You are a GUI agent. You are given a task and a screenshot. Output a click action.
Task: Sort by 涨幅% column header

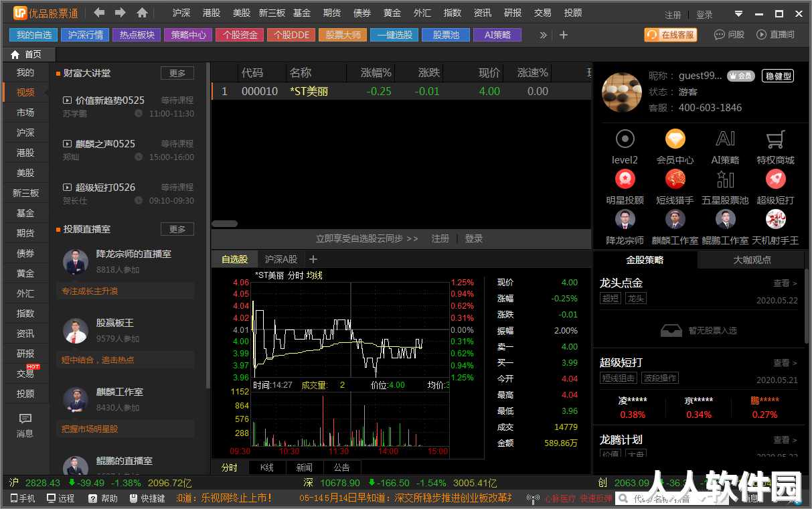tap(376, 73)
